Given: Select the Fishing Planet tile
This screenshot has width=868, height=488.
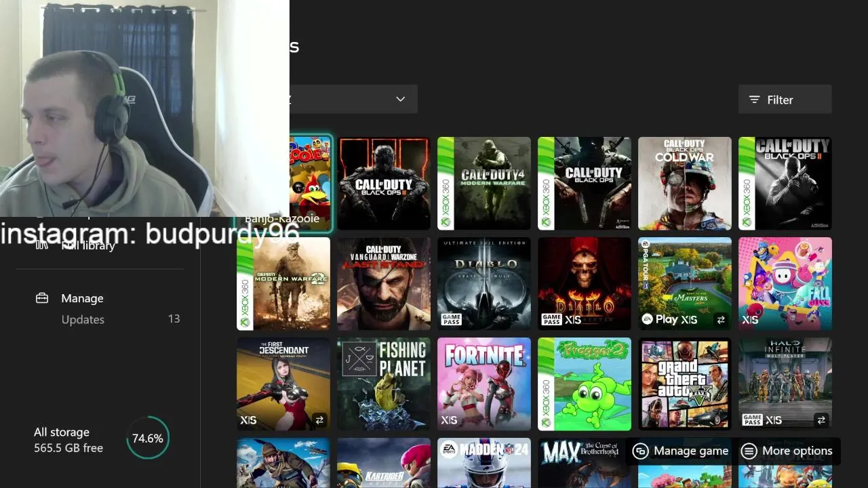Looking at the screenshot, I should (x=384, y=384).
